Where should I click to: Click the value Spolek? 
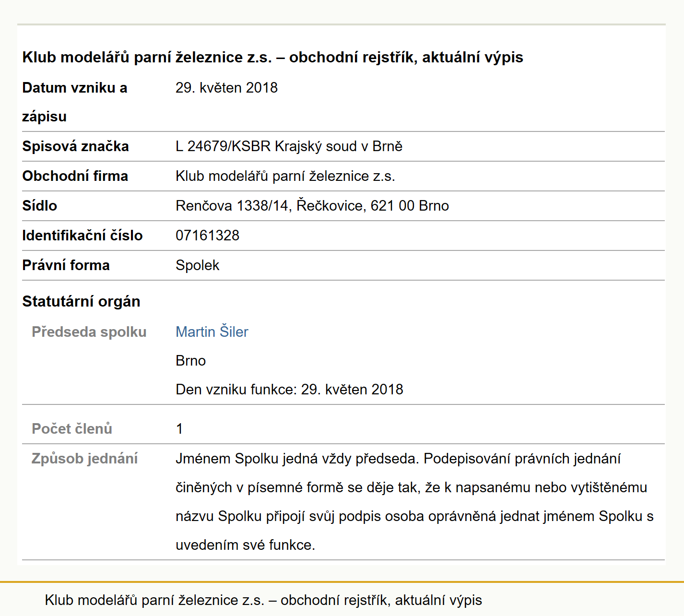click(197, 265)
